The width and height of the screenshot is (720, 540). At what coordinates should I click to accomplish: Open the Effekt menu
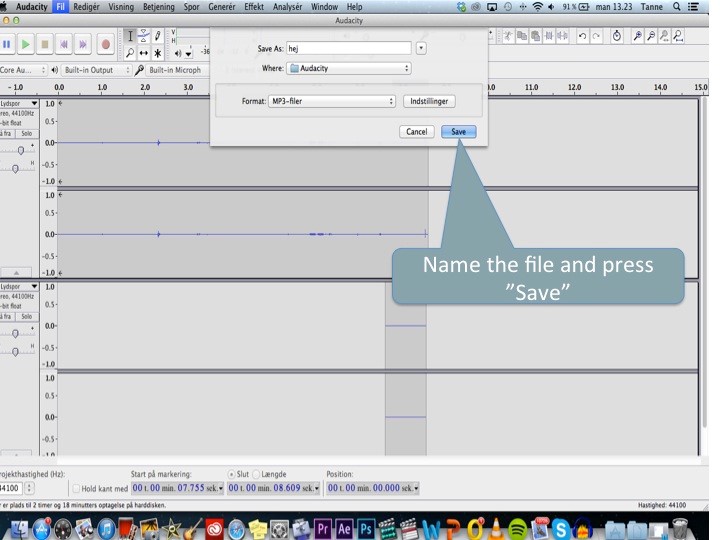tap(254, 7)
